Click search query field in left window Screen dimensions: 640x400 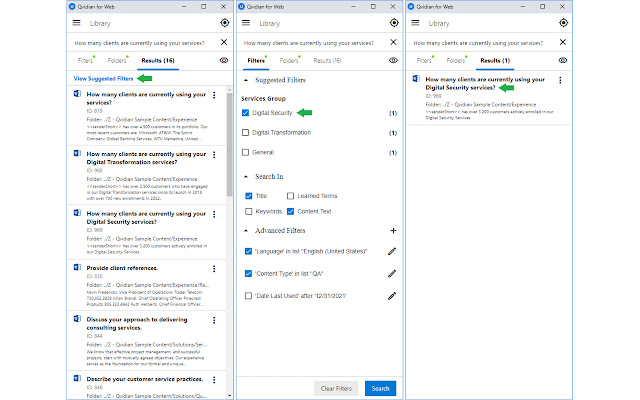140,43
